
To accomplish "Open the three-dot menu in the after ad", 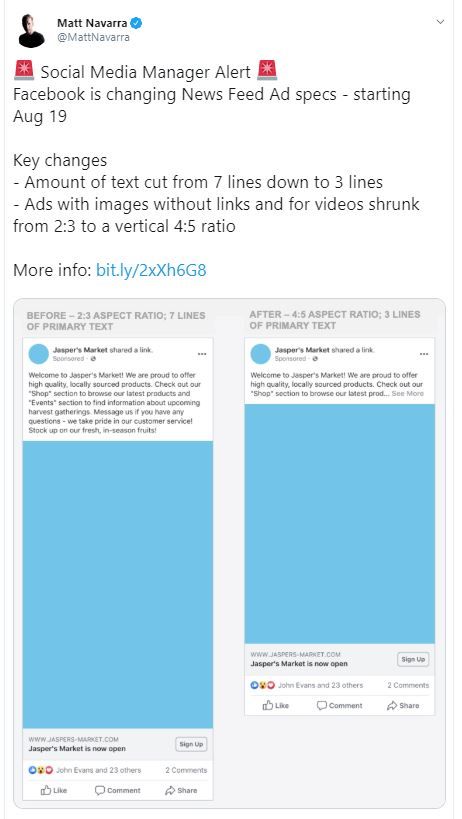I will coord(424,354).
